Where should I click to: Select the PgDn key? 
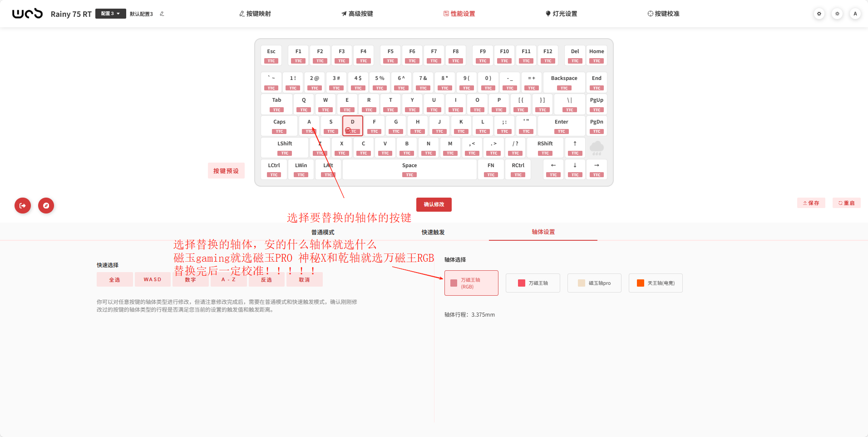597,126
